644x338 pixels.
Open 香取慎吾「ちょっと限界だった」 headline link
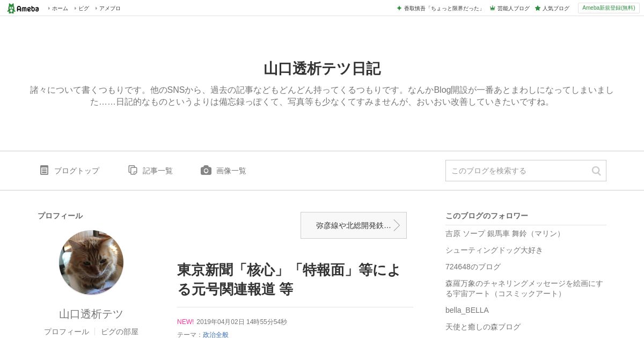443,9
